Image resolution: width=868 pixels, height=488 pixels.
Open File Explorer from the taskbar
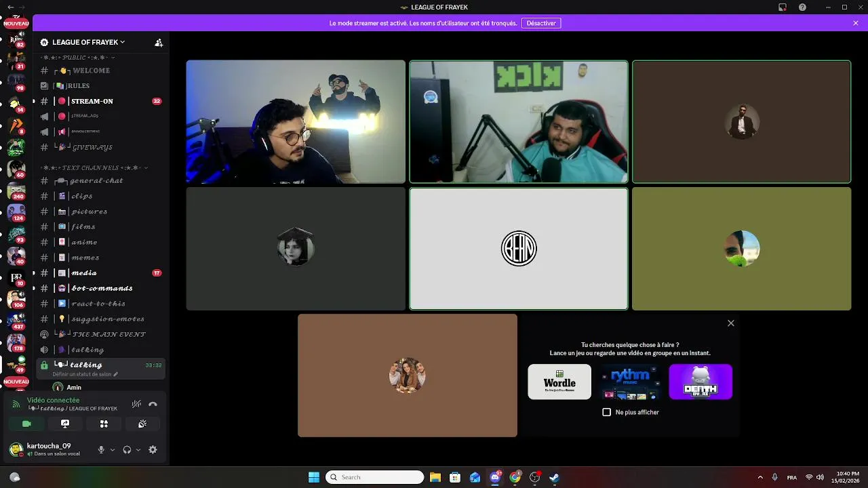tap(435, 477)
